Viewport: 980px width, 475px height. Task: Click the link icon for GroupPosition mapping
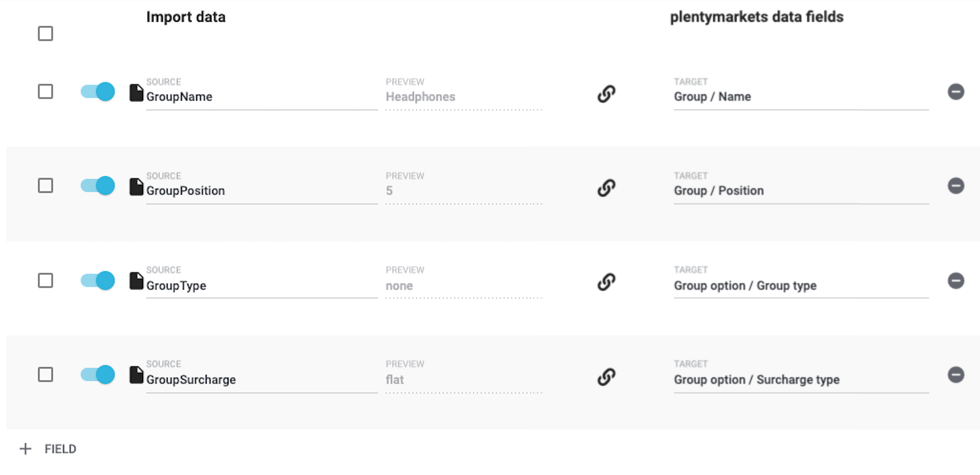pos(606,187)
